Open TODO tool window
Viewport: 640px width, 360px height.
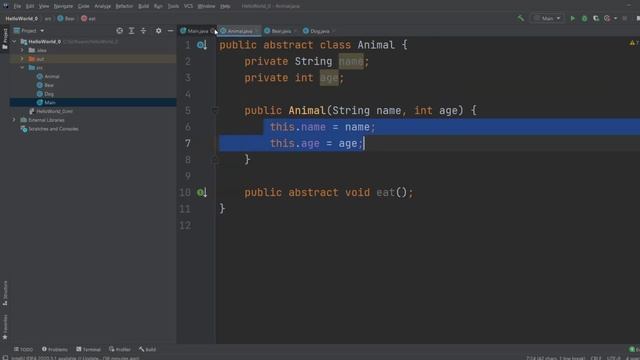click(23, 349)
